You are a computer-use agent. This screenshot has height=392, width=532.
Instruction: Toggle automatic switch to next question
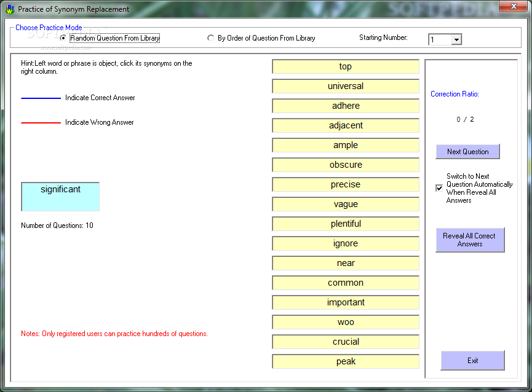click(439, 188)
